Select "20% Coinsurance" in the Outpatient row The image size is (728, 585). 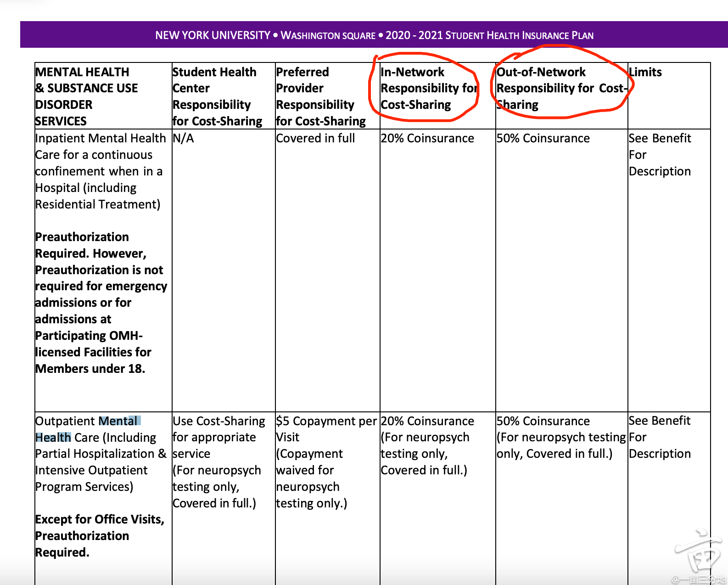(x=427, y=421)
